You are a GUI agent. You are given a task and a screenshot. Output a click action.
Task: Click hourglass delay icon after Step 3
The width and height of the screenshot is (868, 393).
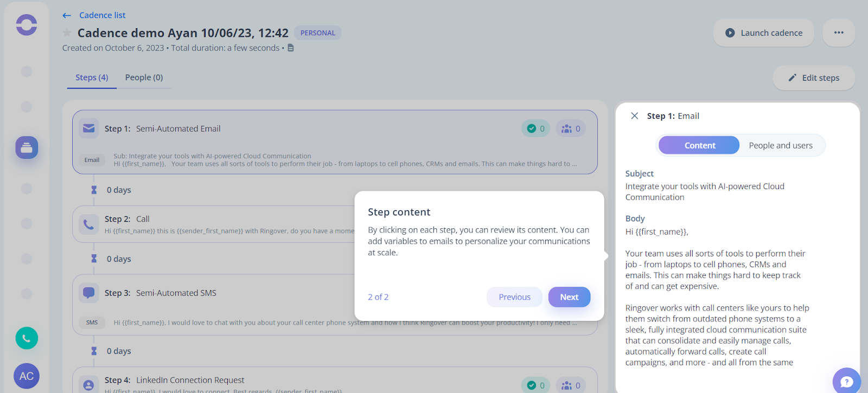[94, 351]
